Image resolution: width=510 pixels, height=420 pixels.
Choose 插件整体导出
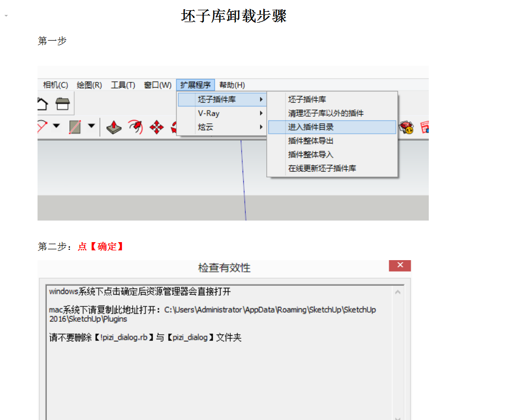coord(332,141)
